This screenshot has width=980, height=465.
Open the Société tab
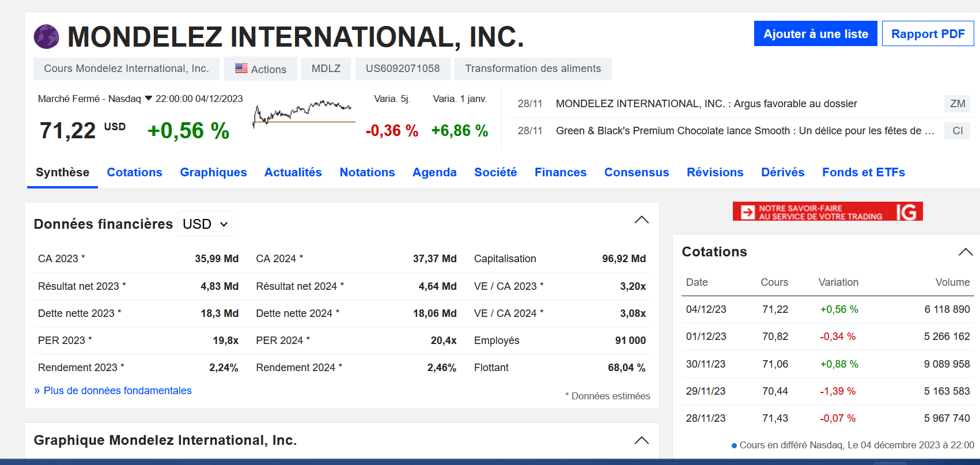(495, 172)
